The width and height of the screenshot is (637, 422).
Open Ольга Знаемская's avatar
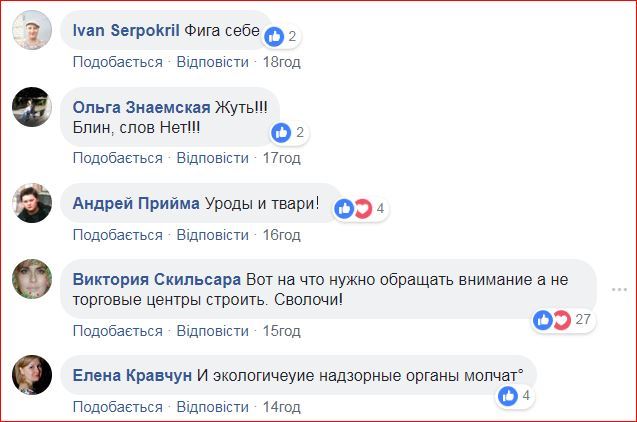coord(32,107)
